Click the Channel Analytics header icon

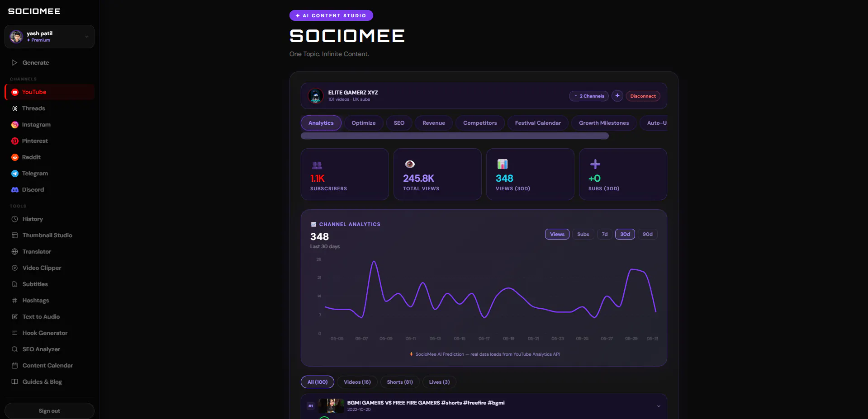[x=313, y=224]
